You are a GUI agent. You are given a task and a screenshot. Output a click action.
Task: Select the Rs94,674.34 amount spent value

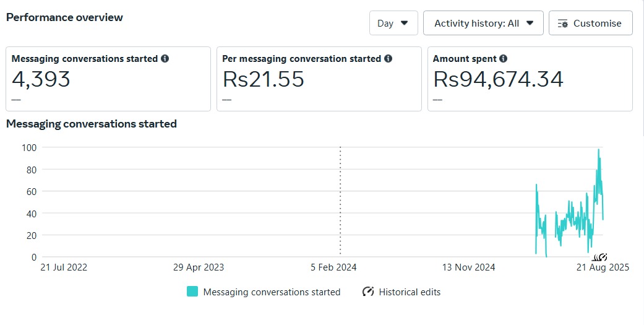498,79
